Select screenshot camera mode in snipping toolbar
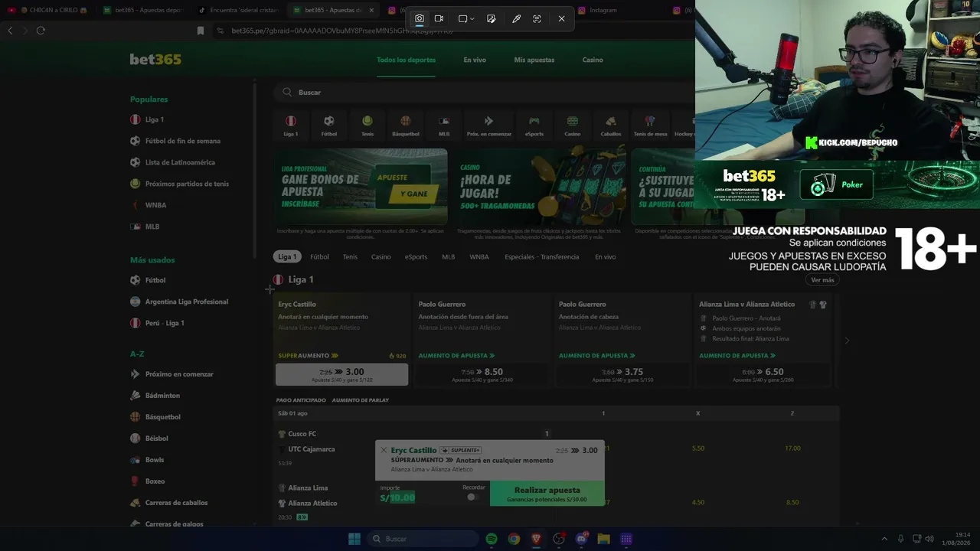 click(x=420, y=18)
